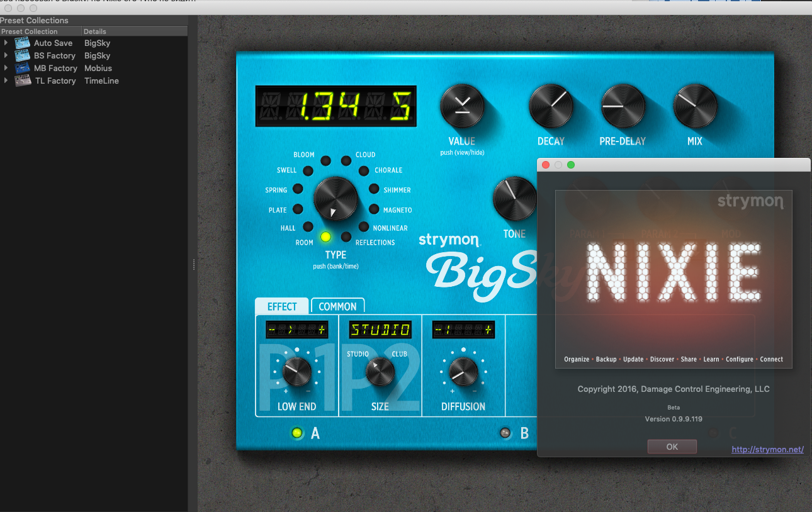Close the Nixie About dialog window

click(x=546, y=165)
